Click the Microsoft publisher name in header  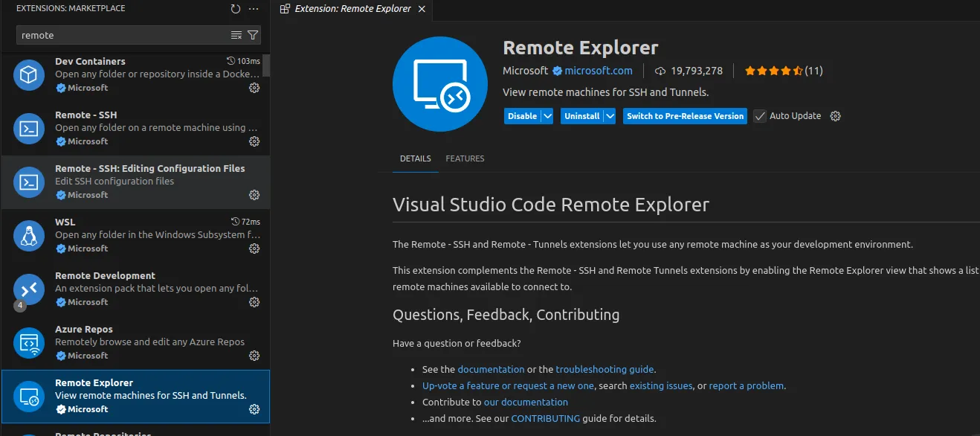525,71
